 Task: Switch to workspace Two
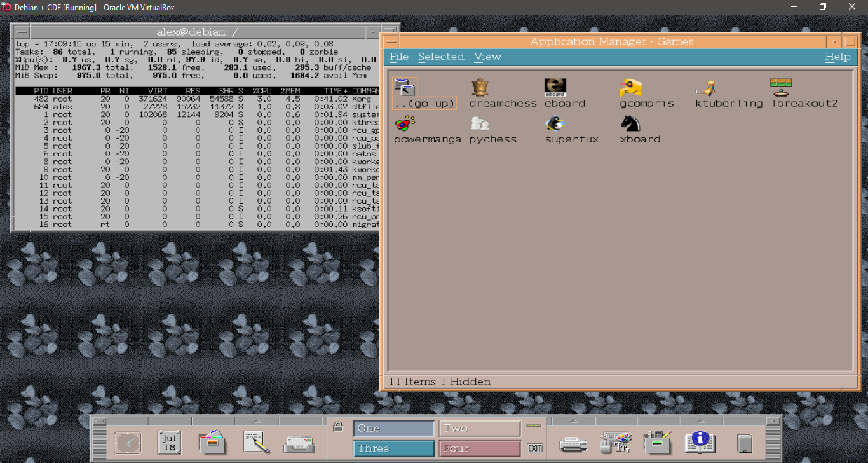pyautogui.click(x=480, y=429)
